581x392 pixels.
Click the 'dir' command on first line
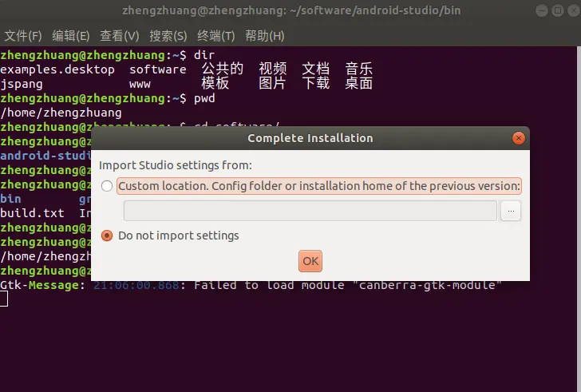[x=204, y=55]
